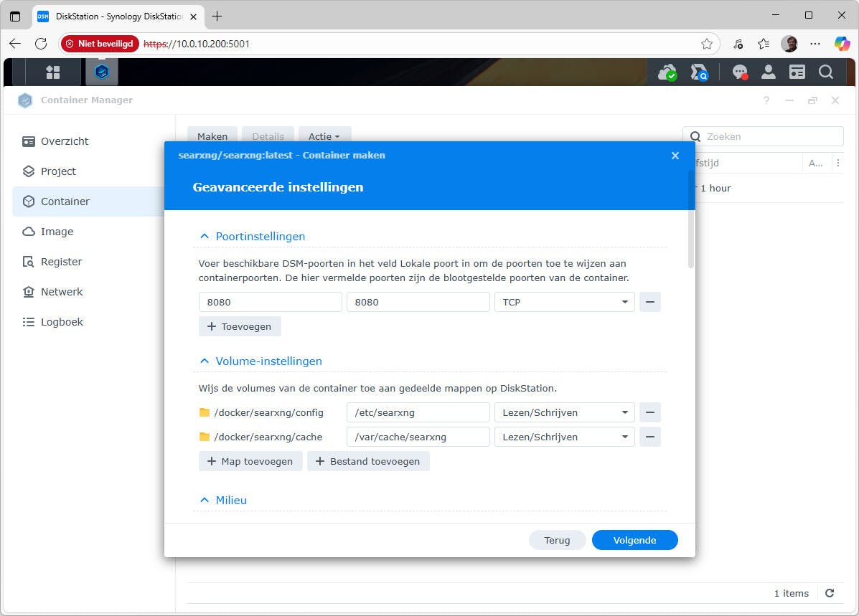Click the browser address bar URL
This screenshot has width=859, height=616.
coord(197,44)
